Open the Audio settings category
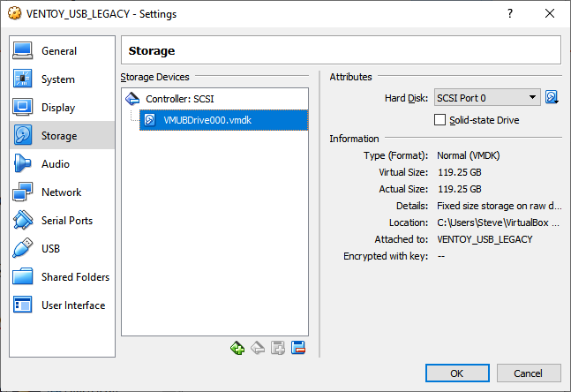 coord(62,164)
